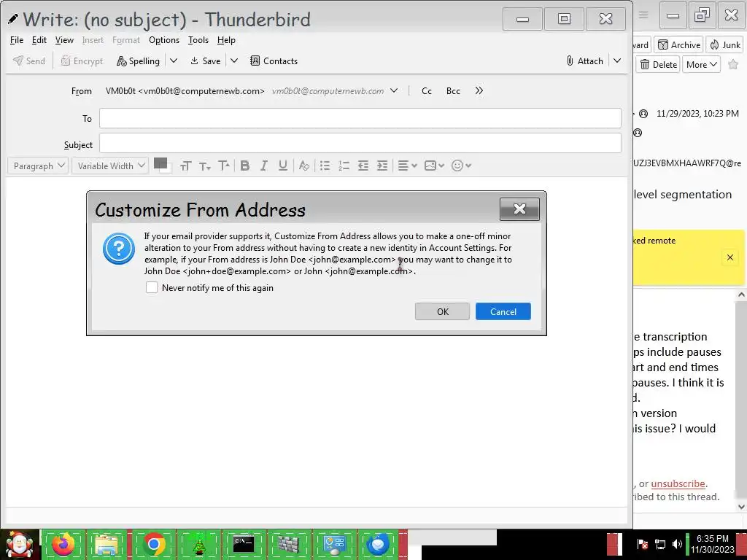
Task: Open the Edit menu
Action: [x=39, y=40]
